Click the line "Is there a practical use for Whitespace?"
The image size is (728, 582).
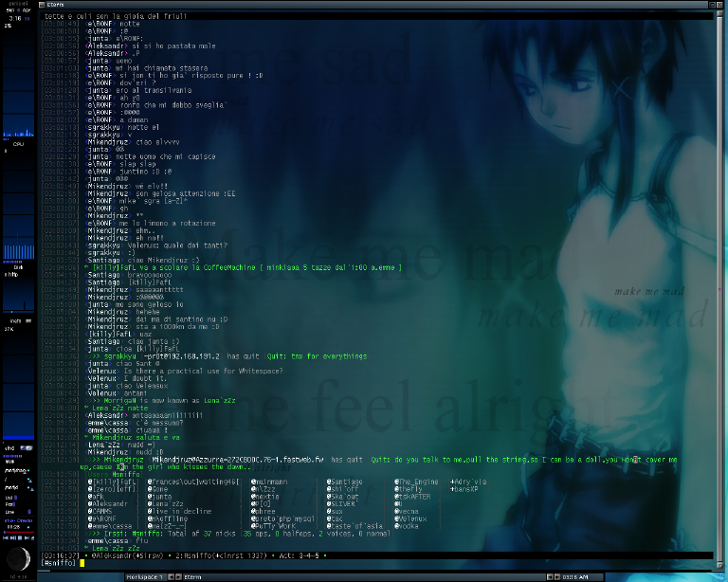point(204,371)
